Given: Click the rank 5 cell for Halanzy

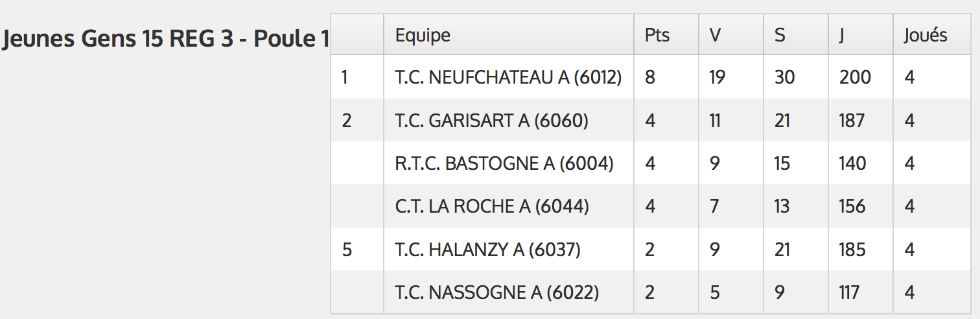Looking at the screenshot, I should 358,250.
